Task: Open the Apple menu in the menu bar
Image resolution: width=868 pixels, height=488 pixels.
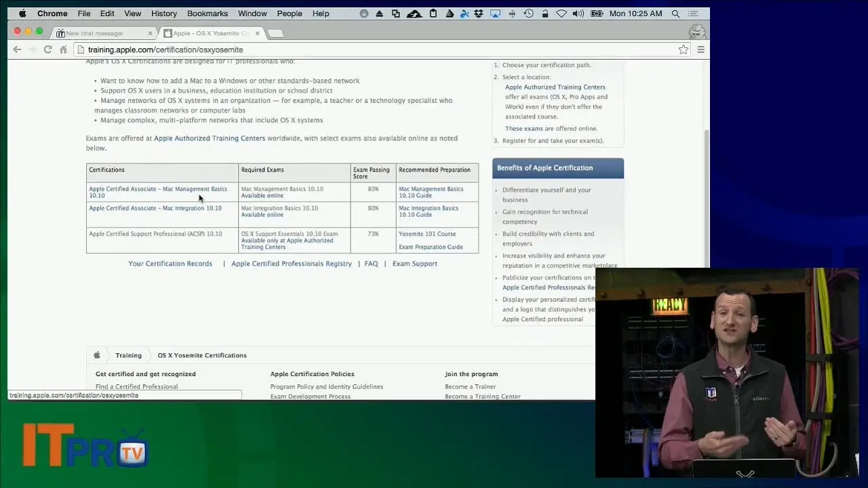Action: [22, 14]
